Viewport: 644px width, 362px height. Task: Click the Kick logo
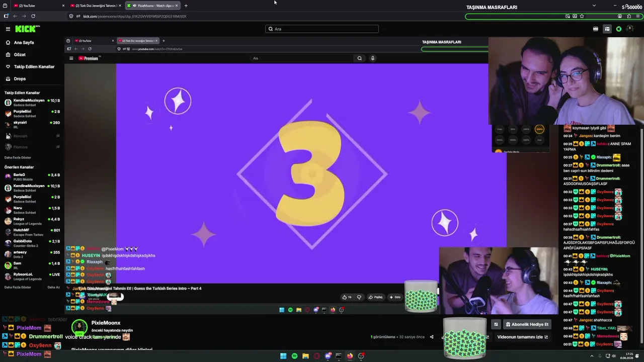point(27,29)
